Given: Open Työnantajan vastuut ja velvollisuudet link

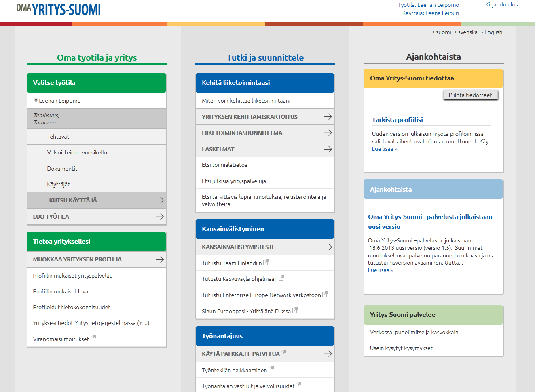Looking at the screenshot, I should point(248,386).
